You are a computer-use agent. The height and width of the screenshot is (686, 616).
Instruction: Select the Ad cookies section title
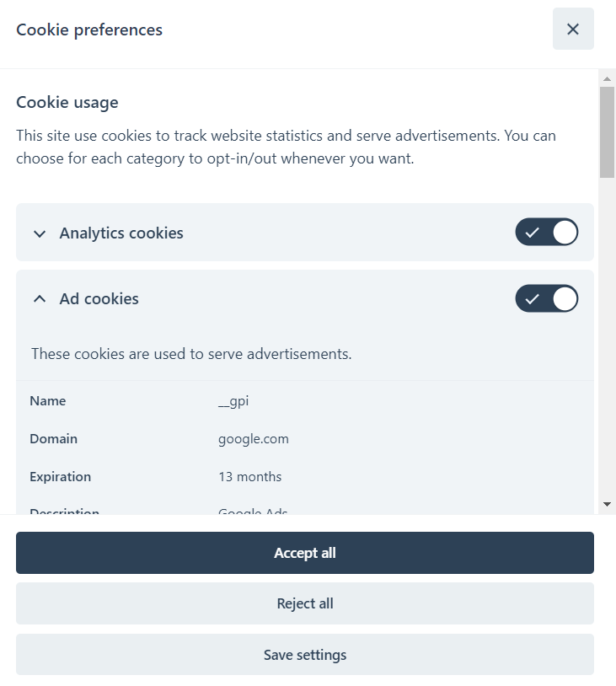coord(99,299)
